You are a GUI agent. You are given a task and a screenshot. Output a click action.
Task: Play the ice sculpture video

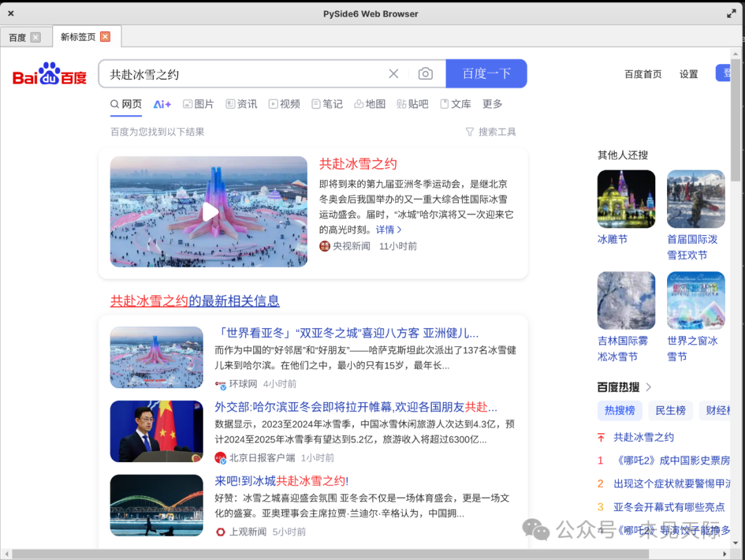click(209, 212)
